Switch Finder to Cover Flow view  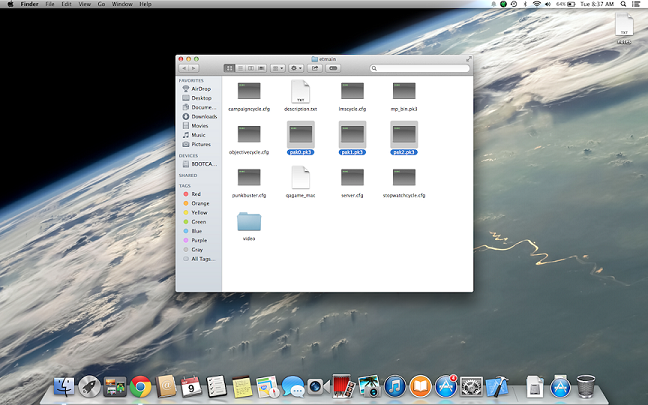tap(261, 68)
